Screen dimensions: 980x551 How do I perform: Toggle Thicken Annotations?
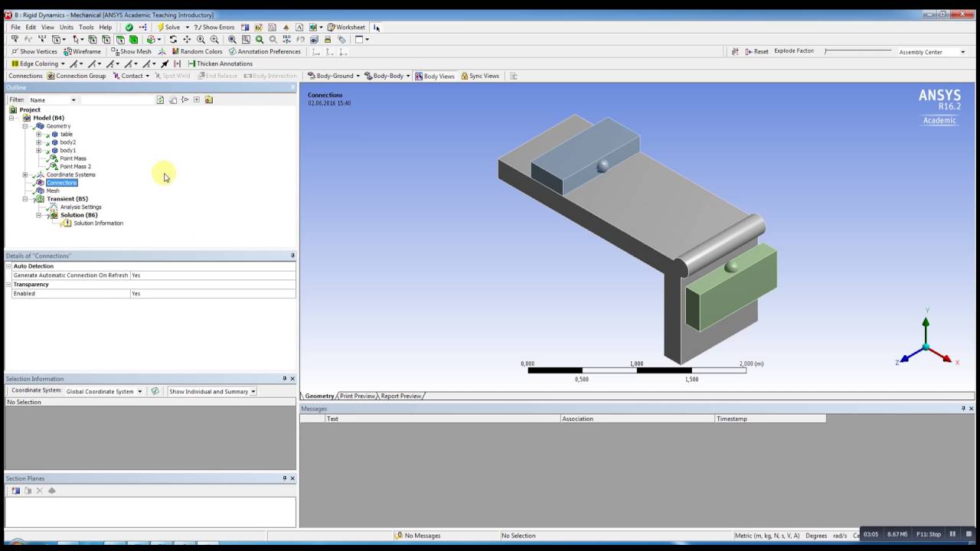click(220, 64)
